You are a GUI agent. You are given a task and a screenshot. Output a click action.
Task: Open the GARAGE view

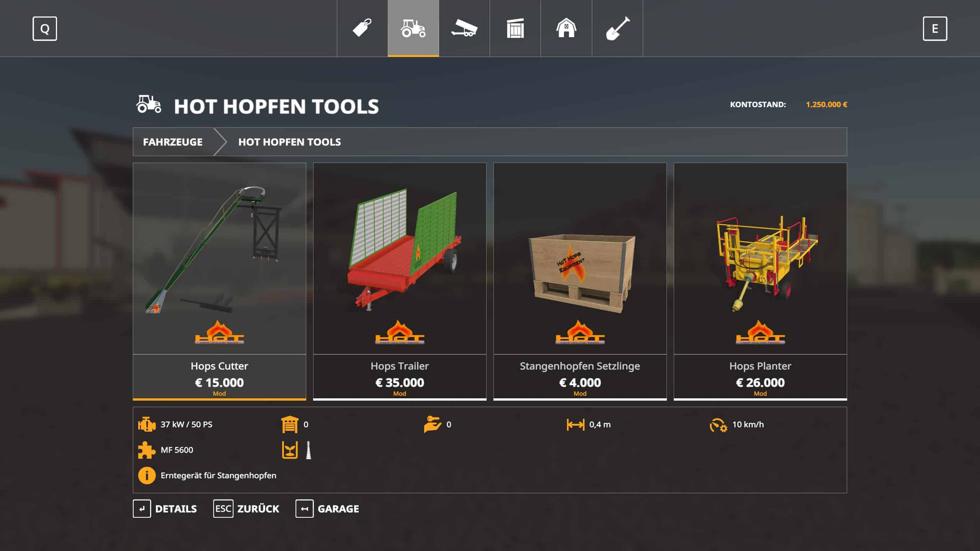(x=328, y=509)
